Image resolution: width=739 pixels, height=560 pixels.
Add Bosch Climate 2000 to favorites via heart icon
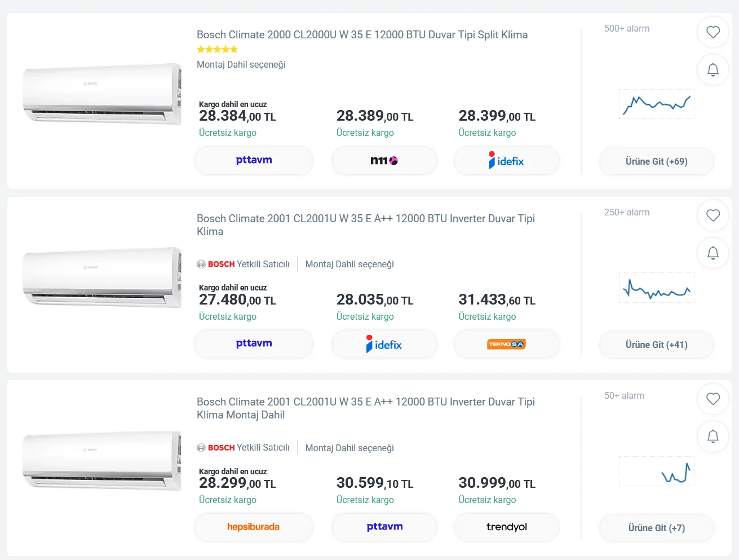click(x=713, y=32)
